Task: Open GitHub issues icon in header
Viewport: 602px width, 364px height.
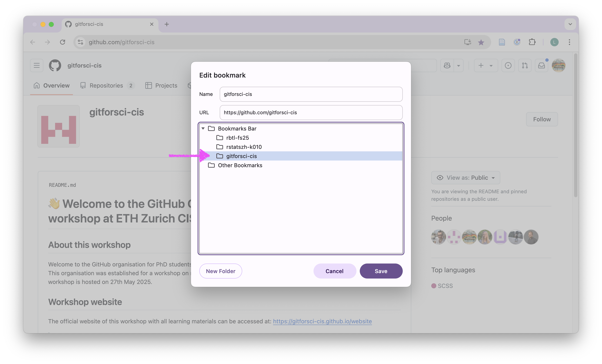Action: (x=508, y=65)
